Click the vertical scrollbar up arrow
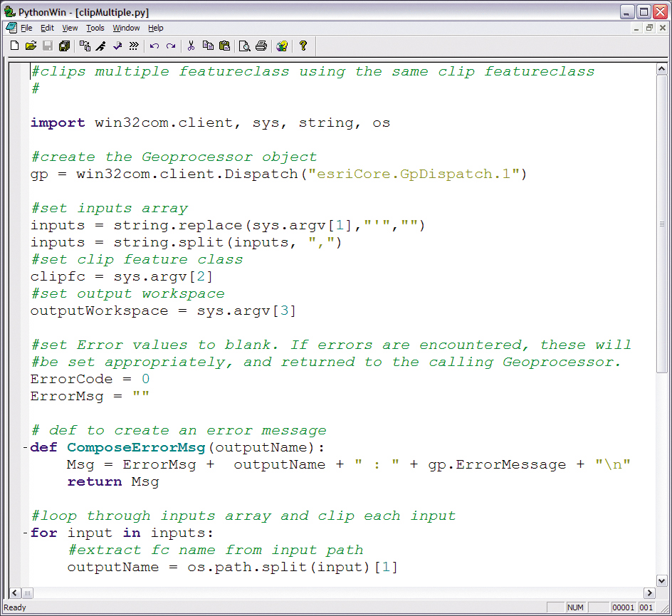Image resolution: width=672 pixels, height=616 pixels. point(661,68)
